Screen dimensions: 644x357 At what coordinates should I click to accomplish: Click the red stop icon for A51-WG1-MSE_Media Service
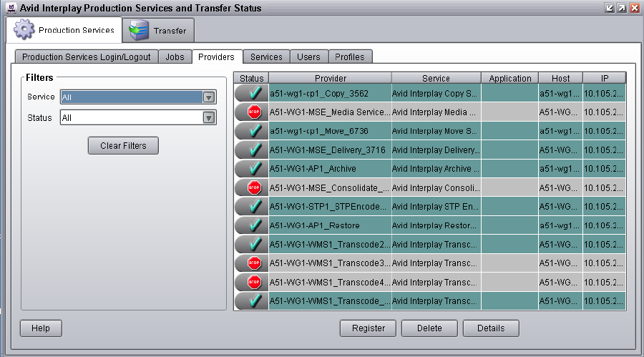(254, 112)
